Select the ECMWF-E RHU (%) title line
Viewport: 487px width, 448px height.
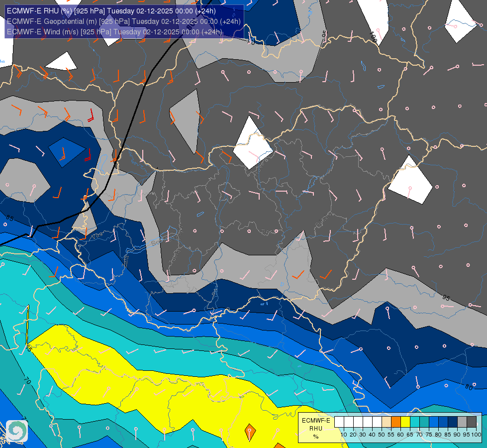tap(111, 11)
